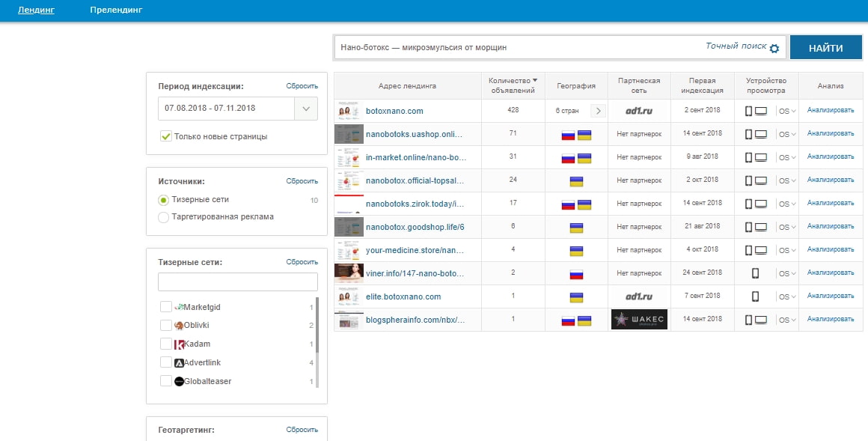This screenshot has width=868, height=441.
Task: Open OS dropdown in viner.info row
Action: coord(787,273)
